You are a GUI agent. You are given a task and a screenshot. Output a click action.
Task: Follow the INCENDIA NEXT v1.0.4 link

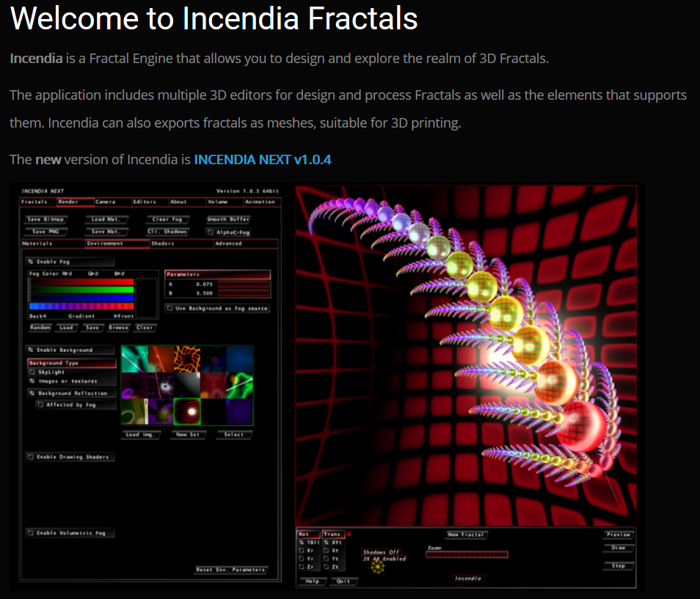(263, 160)
